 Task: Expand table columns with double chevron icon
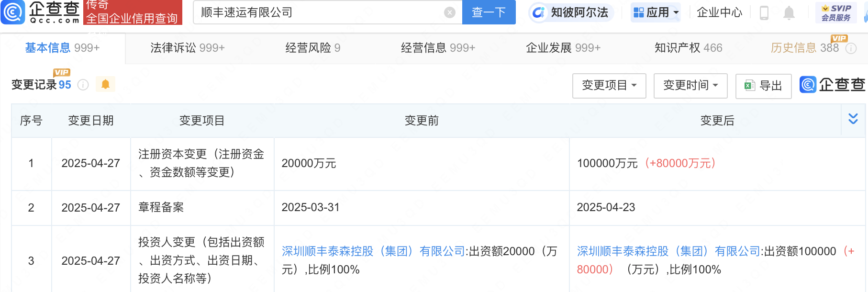click(x=853, y=119)
